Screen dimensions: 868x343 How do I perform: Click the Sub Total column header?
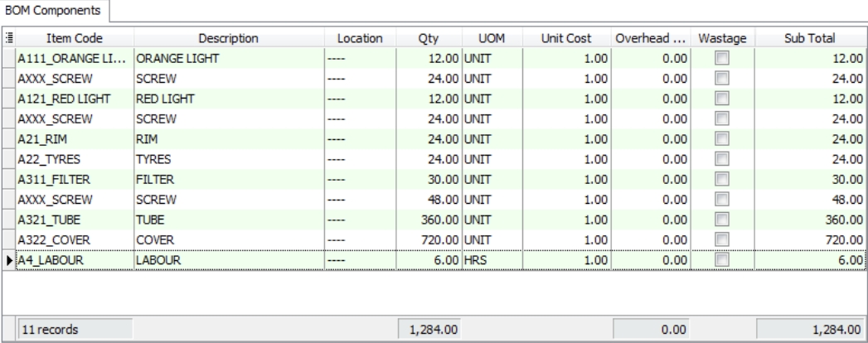click(812, 38)
